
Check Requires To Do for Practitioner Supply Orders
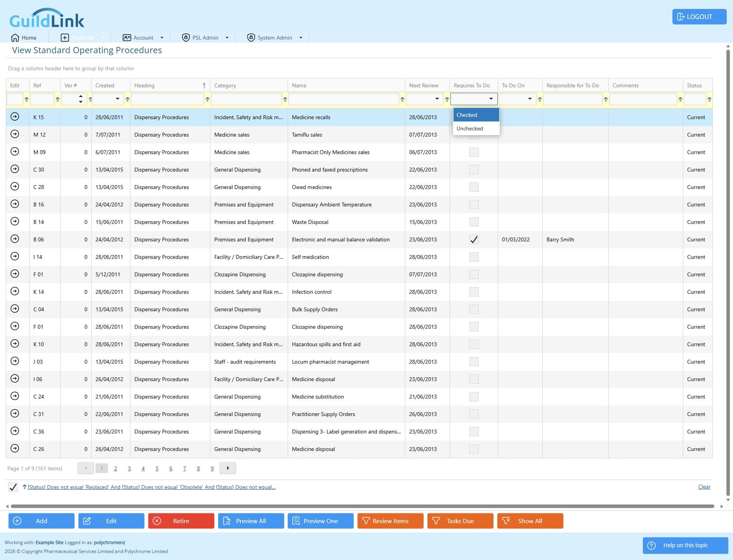474,414
